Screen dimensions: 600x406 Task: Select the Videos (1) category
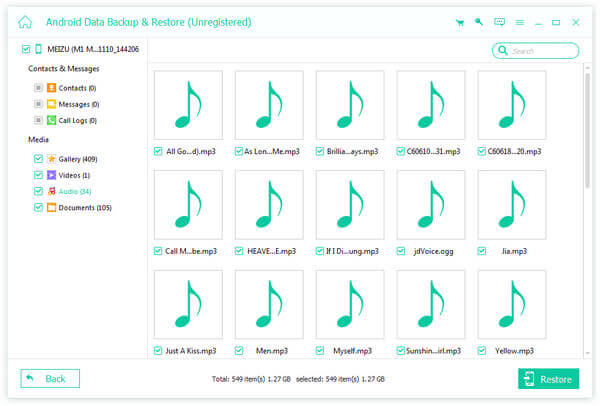point(74,174)
